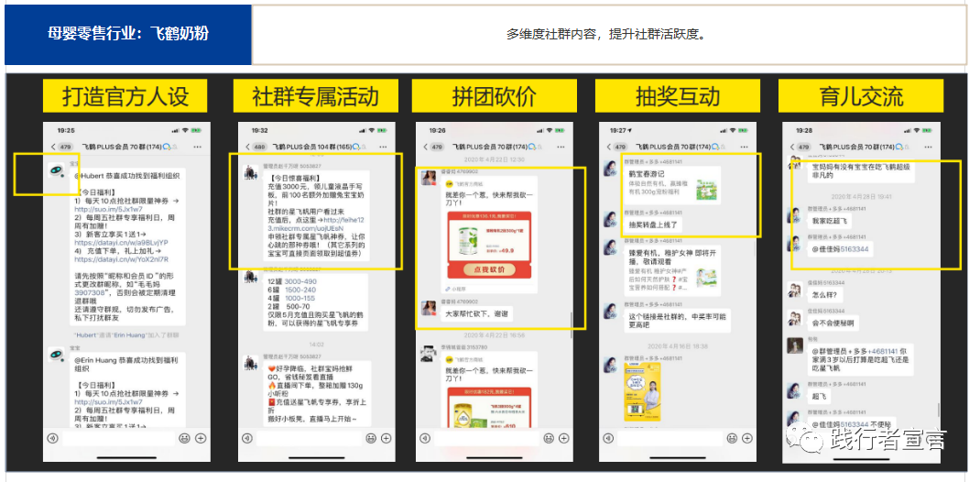The image size is (980, 482).
Task: Open emoji picker in the 19:26 chat
Action: [x=549, y=438]
